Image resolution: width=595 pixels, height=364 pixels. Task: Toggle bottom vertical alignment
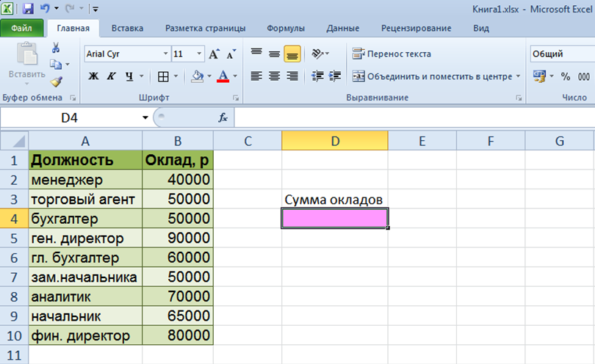click(x=292, y=54)
